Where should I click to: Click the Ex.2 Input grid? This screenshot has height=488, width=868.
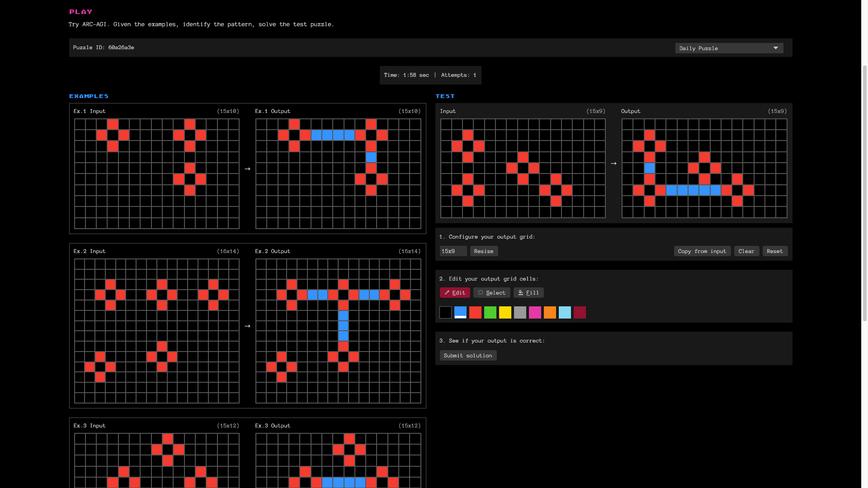[157, 331]
